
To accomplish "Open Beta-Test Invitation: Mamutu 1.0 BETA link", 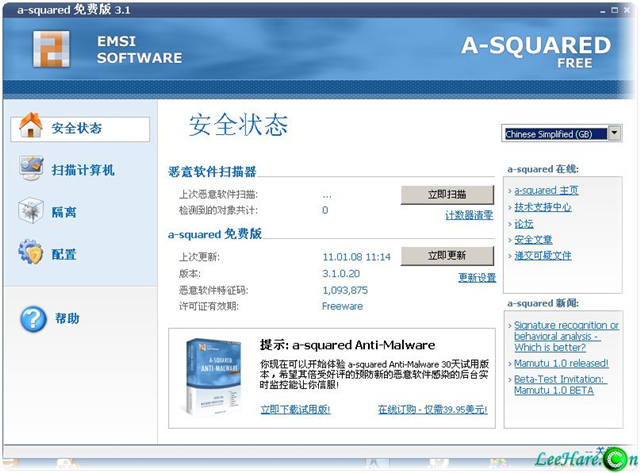I will click(x=560, y=384).
